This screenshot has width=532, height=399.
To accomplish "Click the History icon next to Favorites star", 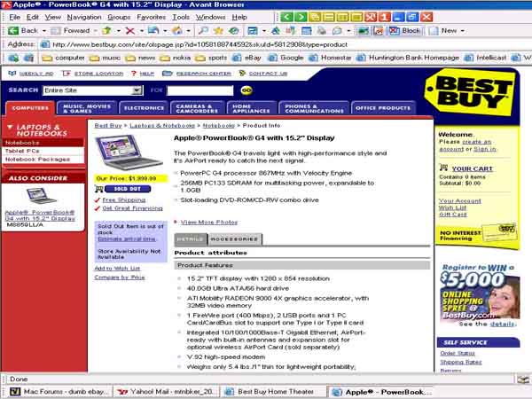I will click(x=233, y=31).
